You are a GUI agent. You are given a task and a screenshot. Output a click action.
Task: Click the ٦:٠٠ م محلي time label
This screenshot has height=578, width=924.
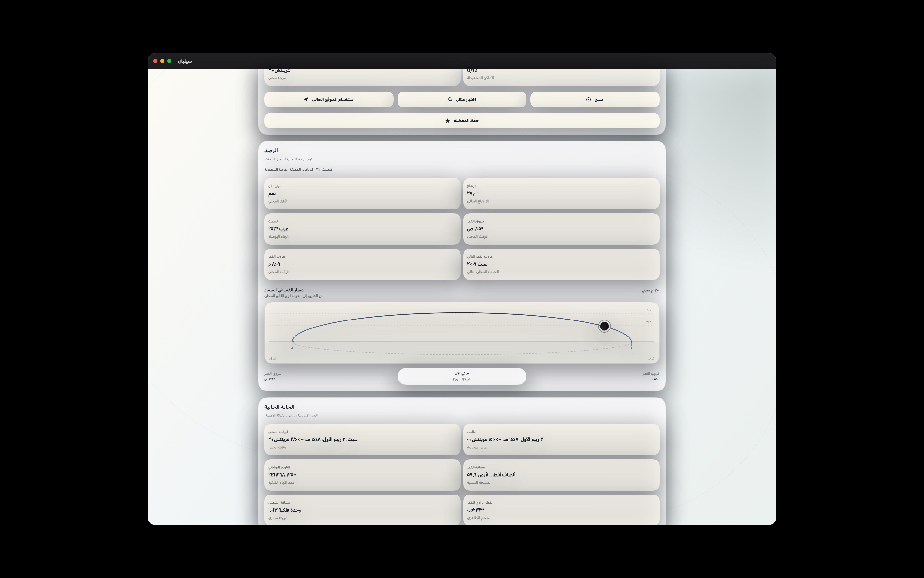pos(650,290)
